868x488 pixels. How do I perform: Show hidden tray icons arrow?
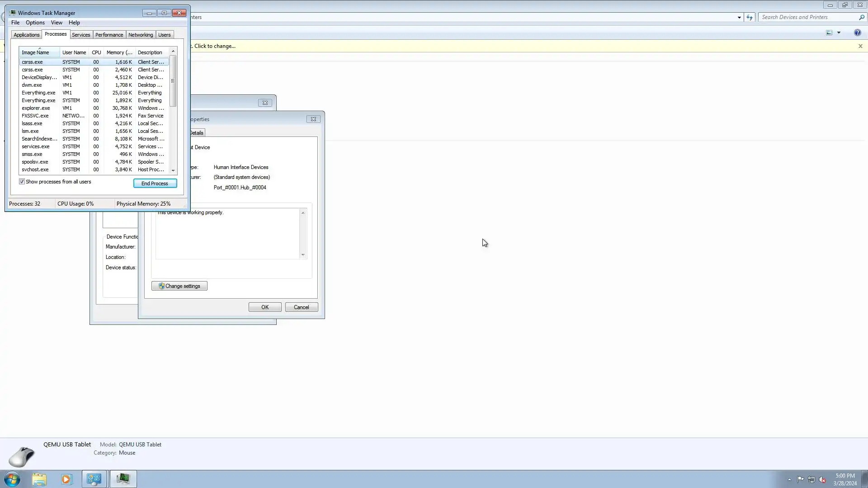click(789, 479)
